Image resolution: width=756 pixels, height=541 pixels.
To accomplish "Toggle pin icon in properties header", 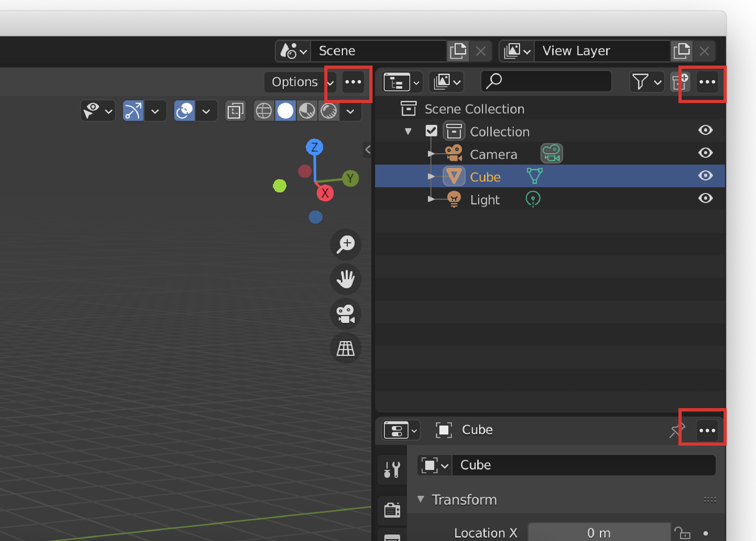I will pyautogui.click(x=677, y=430).
